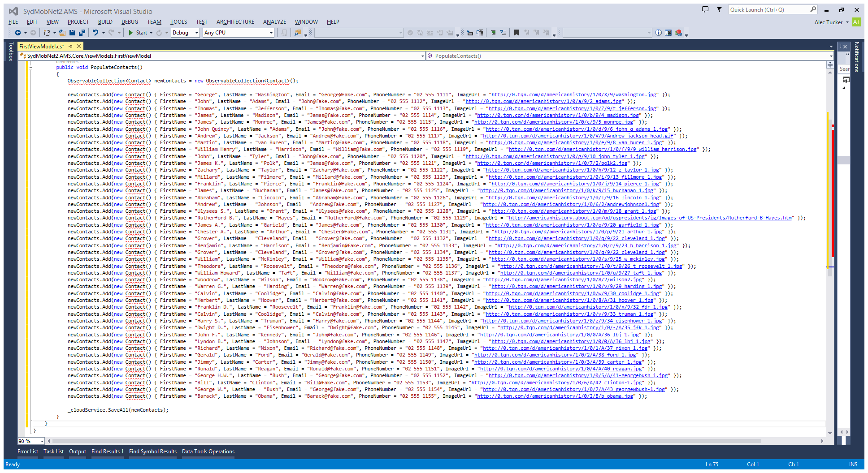
Task: Toggle a bookmark on the current line
Action: [516, 33]
